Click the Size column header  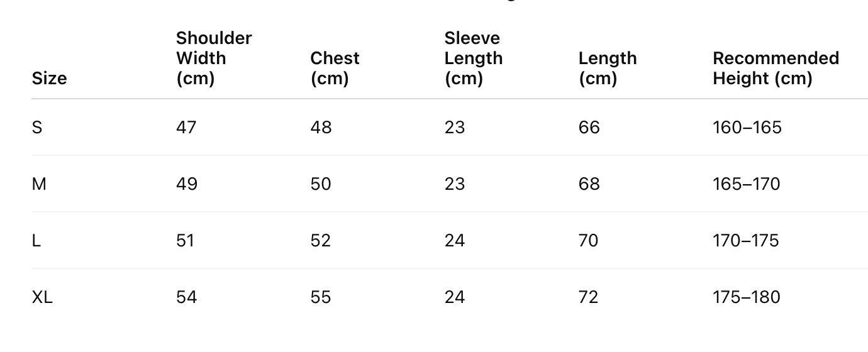[49, 79]
